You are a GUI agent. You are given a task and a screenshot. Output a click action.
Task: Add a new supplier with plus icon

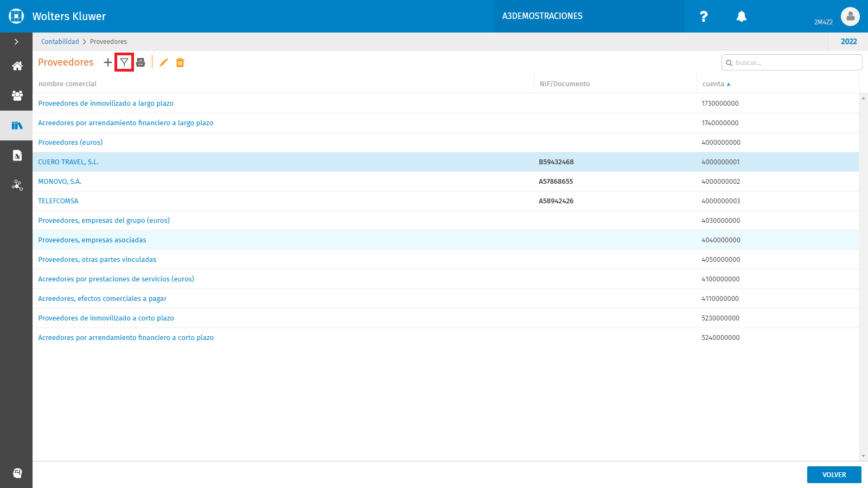click(107, 62)
